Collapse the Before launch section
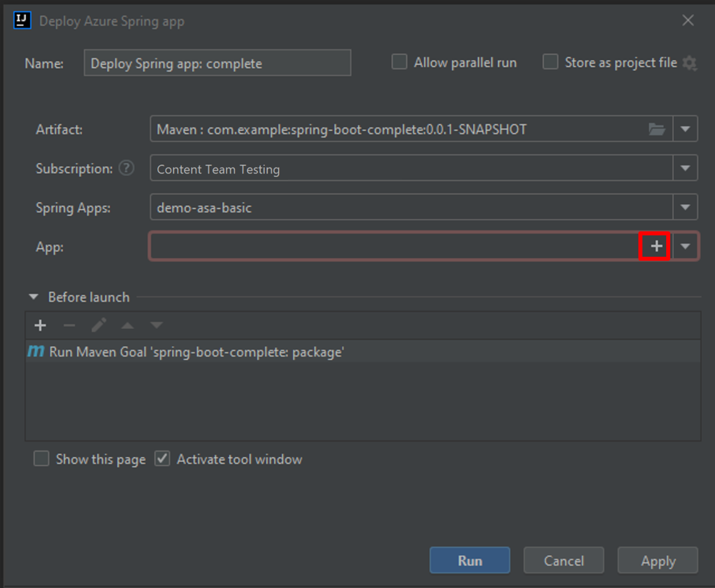Screen dimensions: 715x588 (33, 297)
